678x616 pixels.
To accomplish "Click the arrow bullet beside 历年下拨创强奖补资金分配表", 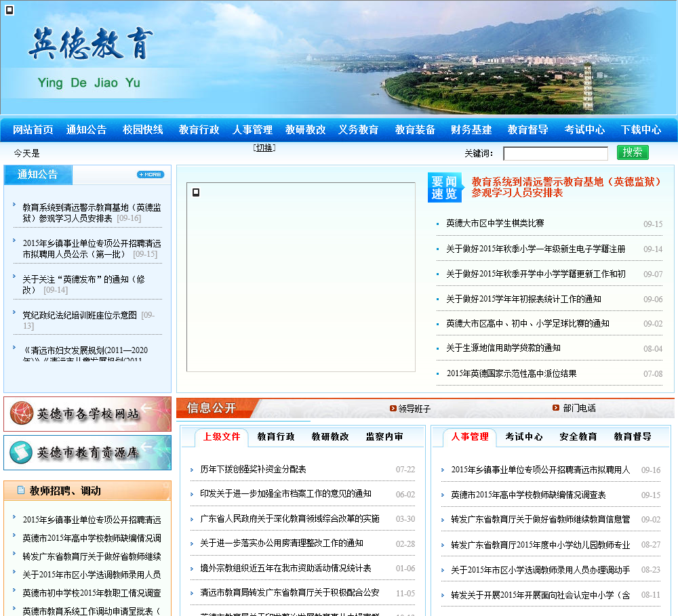I will tap(192, 470).
